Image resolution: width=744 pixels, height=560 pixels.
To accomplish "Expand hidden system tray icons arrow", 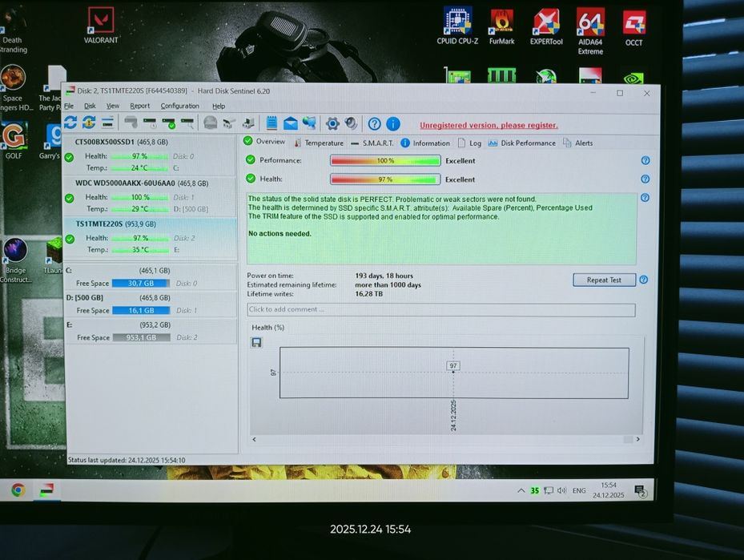I will point(521,490).
